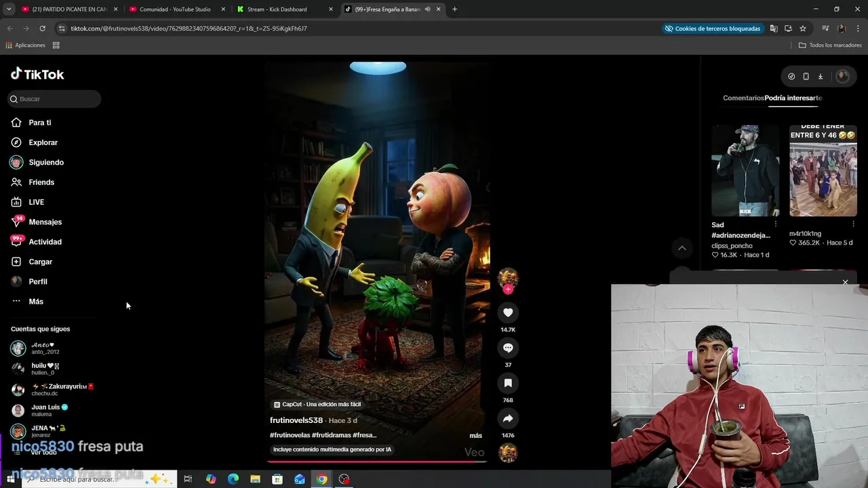
Task: Open the followed account Juan Luis maluma
Action: tap(41, 411)
